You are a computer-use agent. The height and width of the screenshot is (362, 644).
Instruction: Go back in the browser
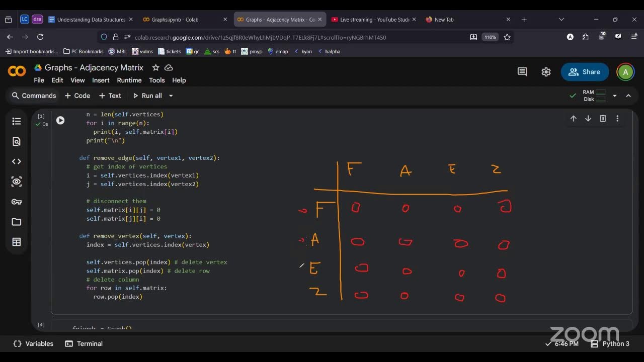pos(10,37)
